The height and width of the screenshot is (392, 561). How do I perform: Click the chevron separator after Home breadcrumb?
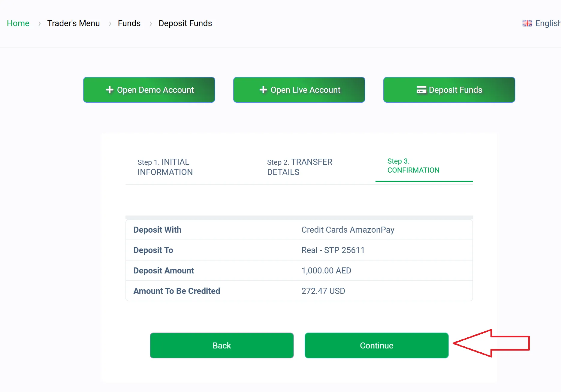(39, 23)
